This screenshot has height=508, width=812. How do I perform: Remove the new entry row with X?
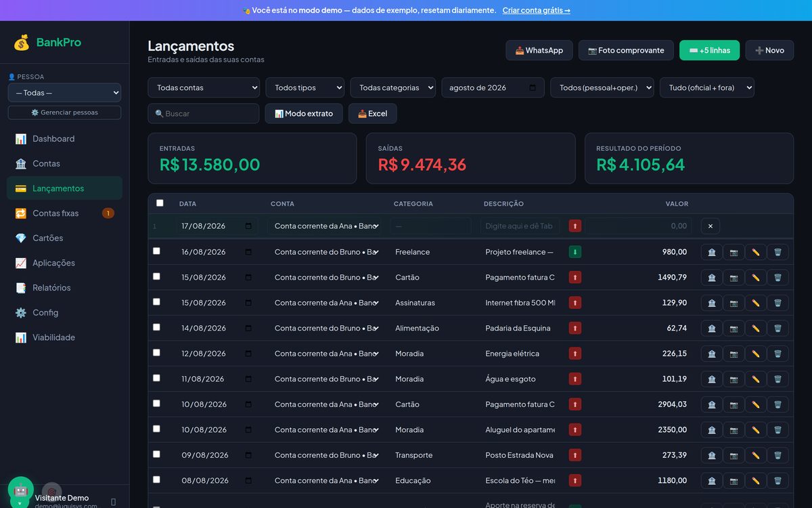click(x=710, y=226)
